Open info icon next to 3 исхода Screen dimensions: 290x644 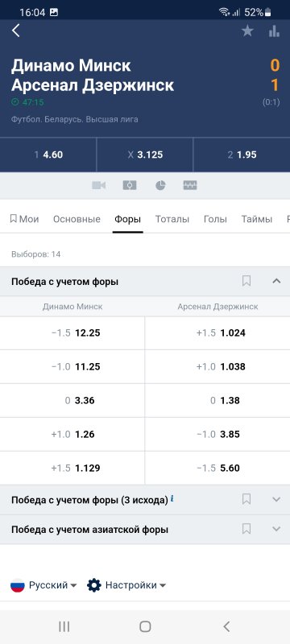(172, 498)
